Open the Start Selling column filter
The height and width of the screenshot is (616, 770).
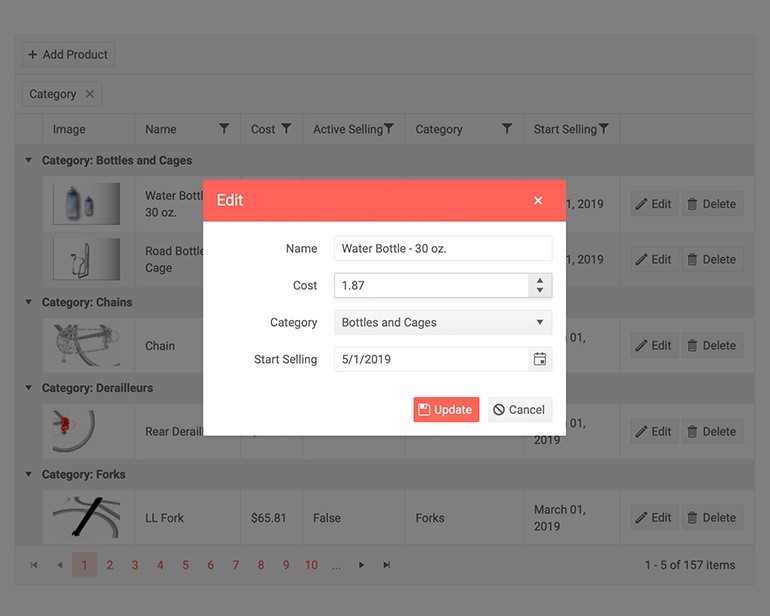click(x=604, y=129)
